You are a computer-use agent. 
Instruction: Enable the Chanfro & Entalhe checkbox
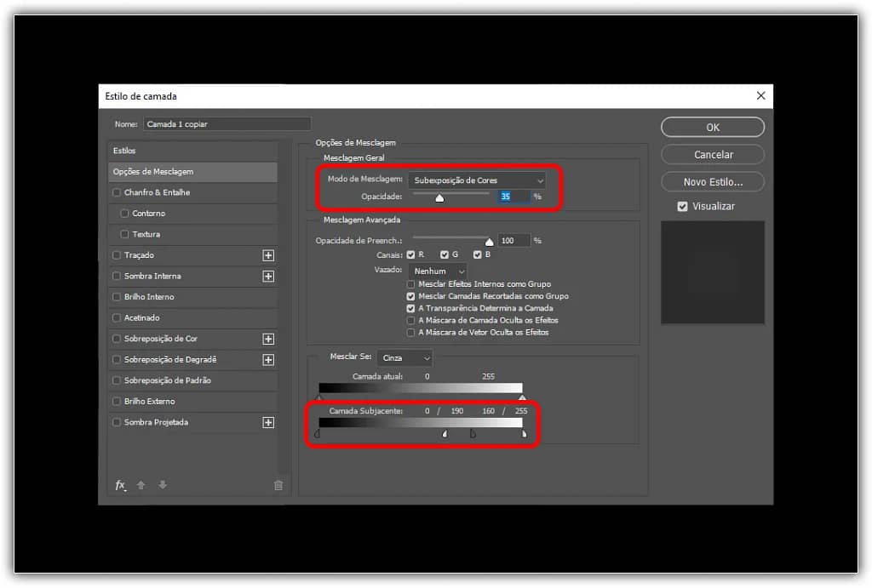click(117, 193)
